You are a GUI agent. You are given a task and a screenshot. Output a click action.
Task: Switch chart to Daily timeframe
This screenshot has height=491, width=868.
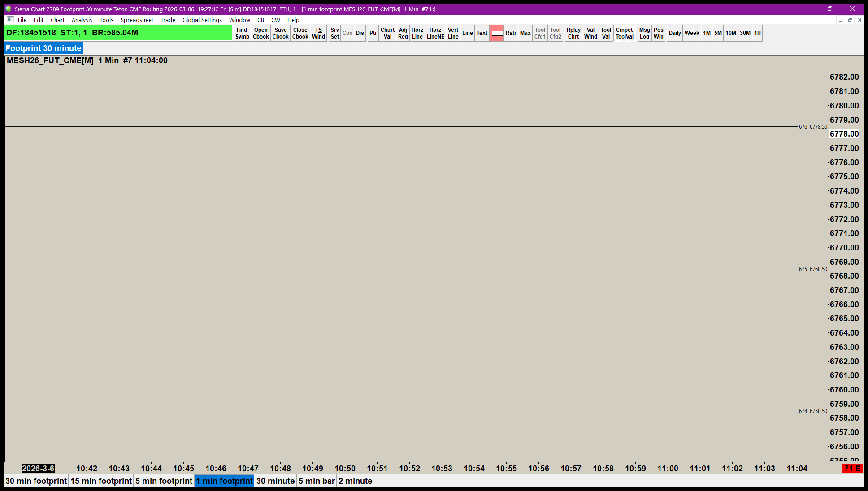click(674, 33)
